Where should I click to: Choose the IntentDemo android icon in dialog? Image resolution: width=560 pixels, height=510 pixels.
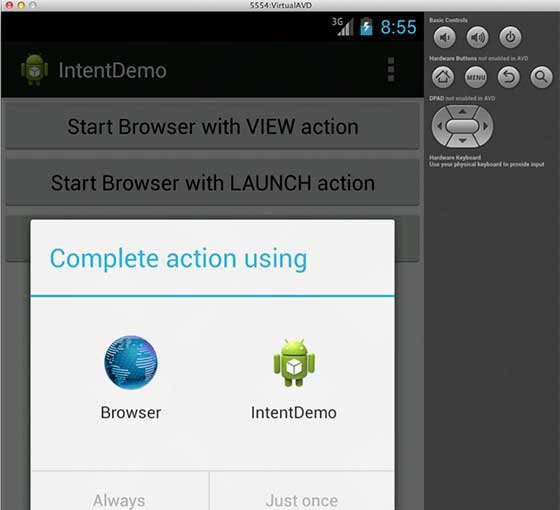294,362
